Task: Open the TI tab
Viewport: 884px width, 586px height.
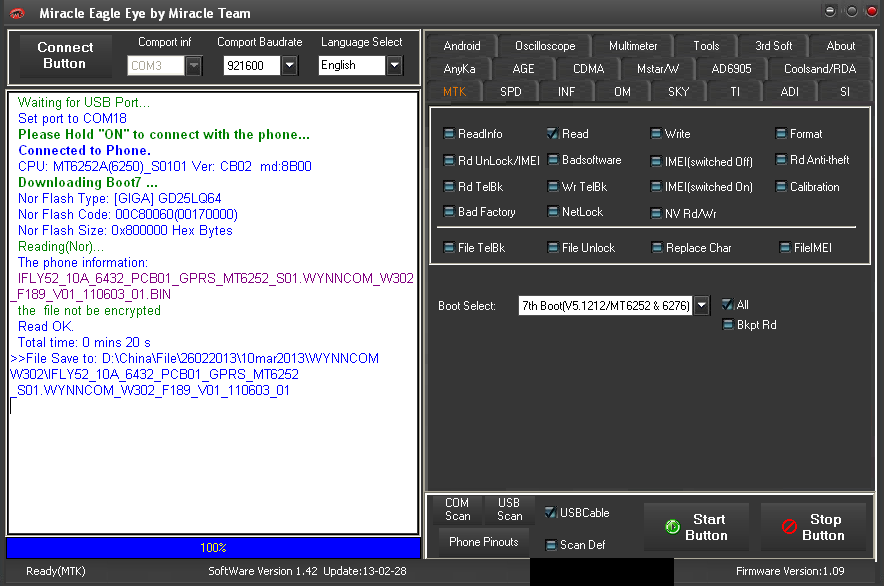Action: (x=735, y=91)
